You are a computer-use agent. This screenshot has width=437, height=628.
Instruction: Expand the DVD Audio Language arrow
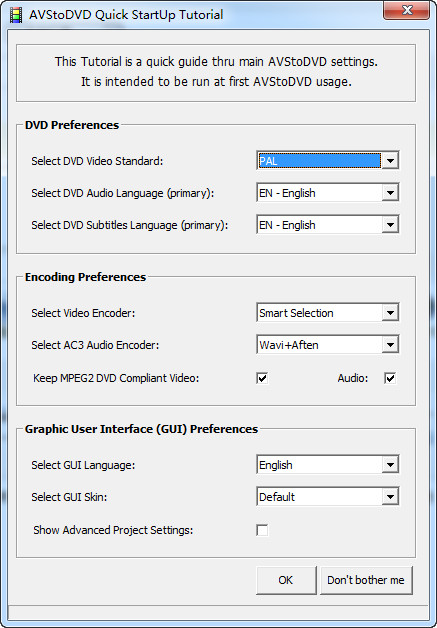(x=390, y=193)
